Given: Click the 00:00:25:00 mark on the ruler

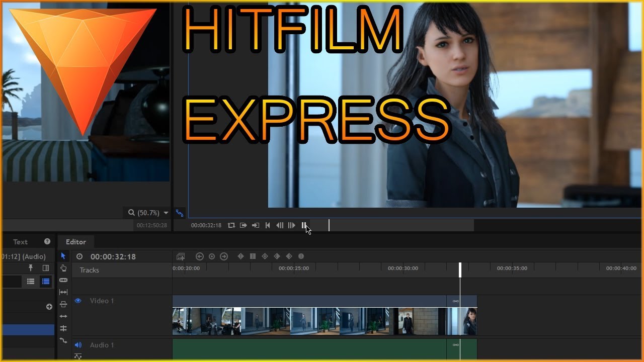Looking at the screenshot, I should click(294, 268).
